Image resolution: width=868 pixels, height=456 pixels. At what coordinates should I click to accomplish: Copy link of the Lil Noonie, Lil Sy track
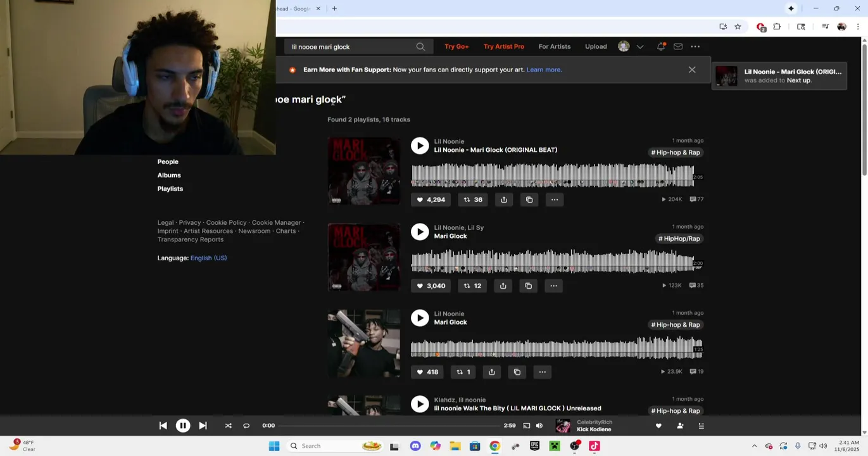tap(529, 286)
